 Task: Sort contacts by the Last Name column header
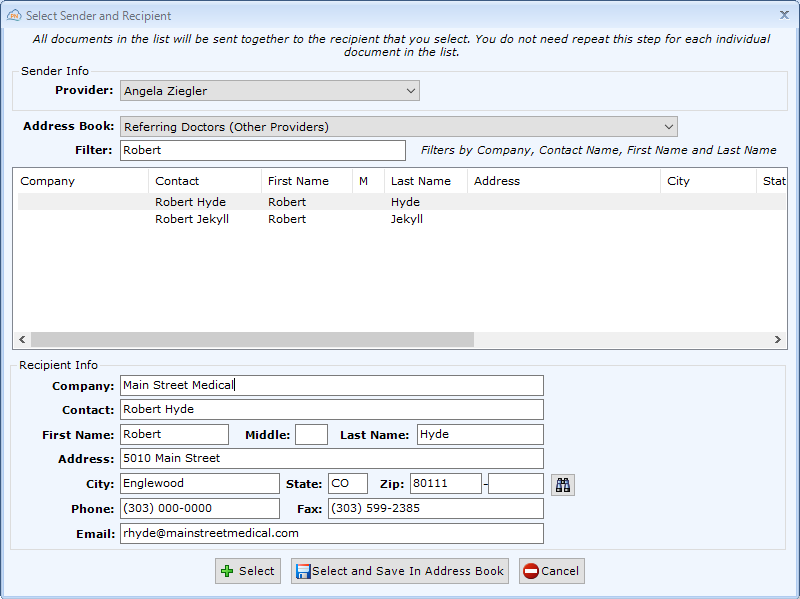point(418,181)
